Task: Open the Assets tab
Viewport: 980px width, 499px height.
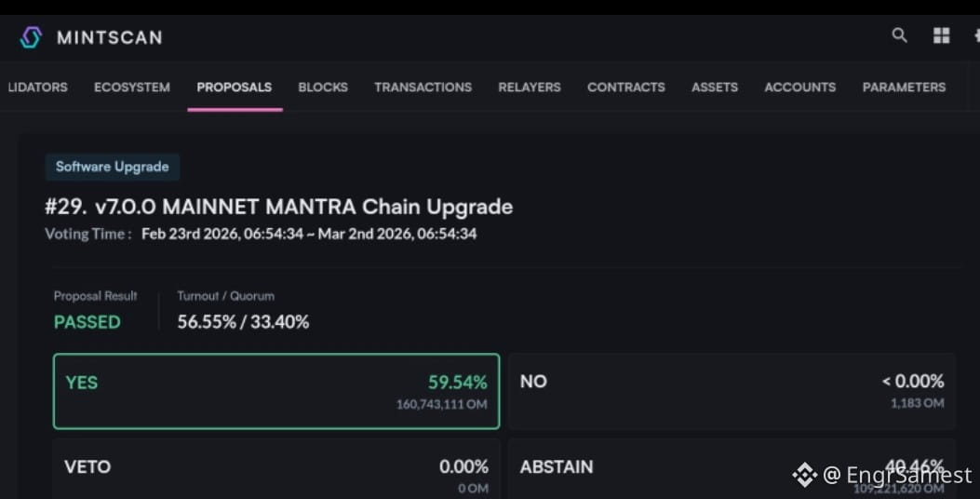Action: point(715,88)
